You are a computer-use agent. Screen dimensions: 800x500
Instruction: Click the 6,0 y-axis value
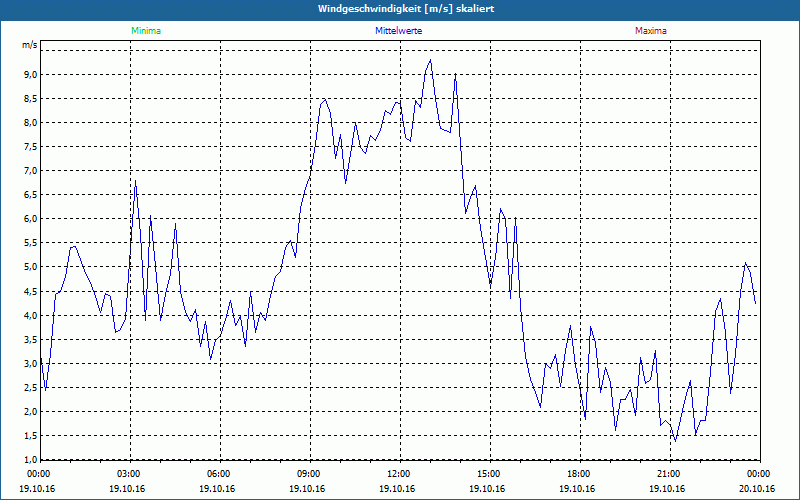tap(31, 218)
